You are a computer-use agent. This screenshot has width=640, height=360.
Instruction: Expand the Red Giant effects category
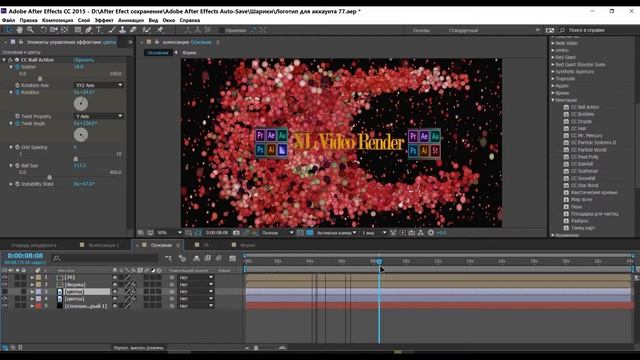(553, 57)
